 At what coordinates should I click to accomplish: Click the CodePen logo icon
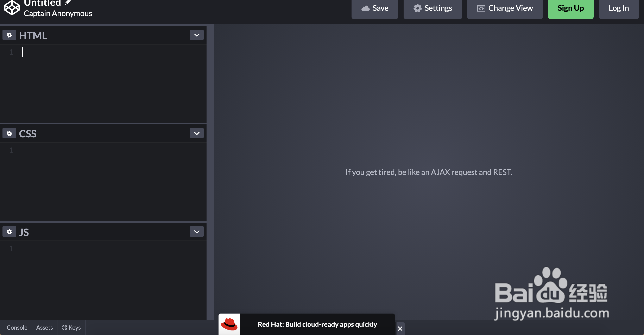(12, 7)
